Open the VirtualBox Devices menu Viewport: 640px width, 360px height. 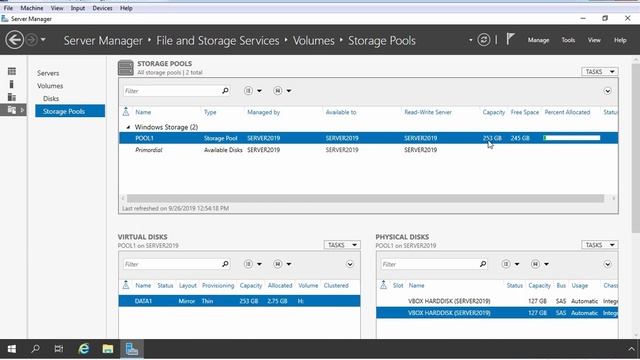102,8
